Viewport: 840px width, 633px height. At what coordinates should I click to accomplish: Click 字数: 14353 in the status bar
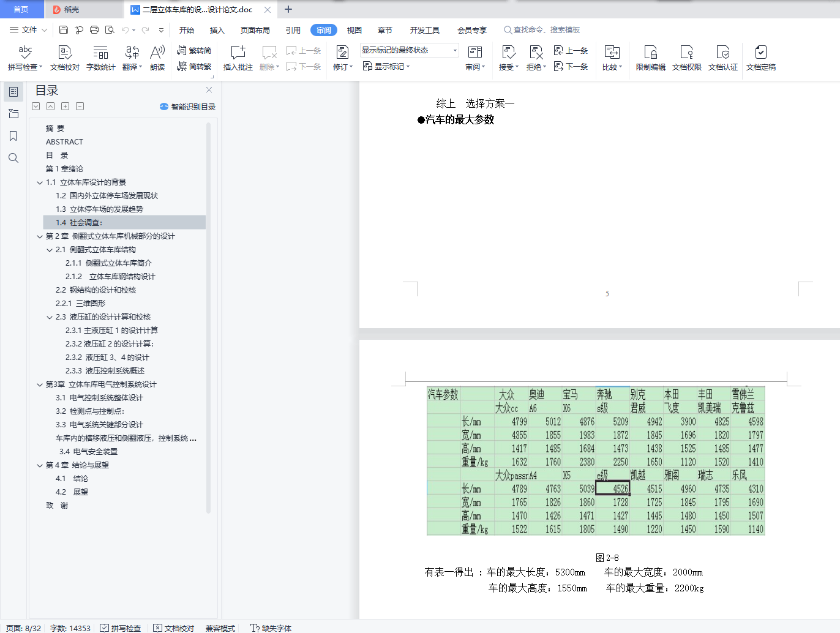pyautogui.click(x=70, y=628)
